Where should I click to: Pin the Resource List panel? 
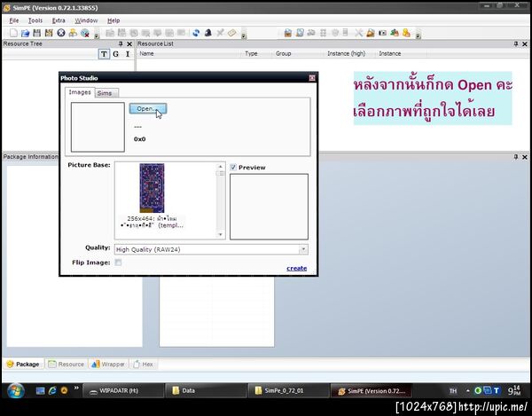click(x=516, y=43)
